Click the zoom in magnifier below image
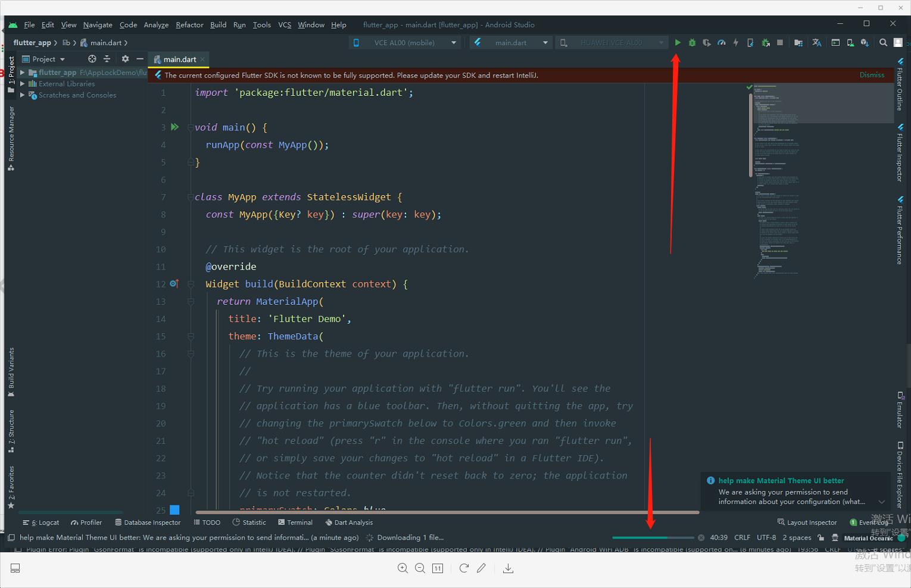The width and height of the screenshot is (911, 588). [x=403, y=568]
